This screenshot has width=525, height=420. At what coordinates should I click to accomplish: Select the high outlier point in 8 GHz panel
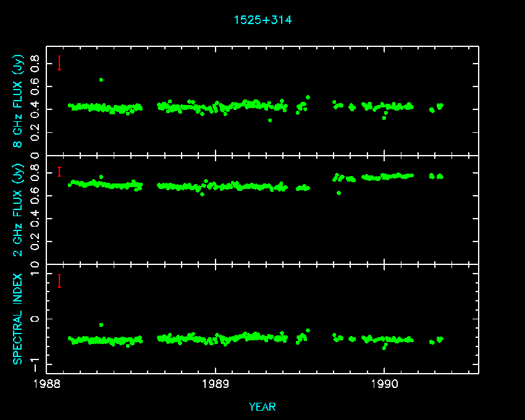pyautogui.click(x=101, y=80)
